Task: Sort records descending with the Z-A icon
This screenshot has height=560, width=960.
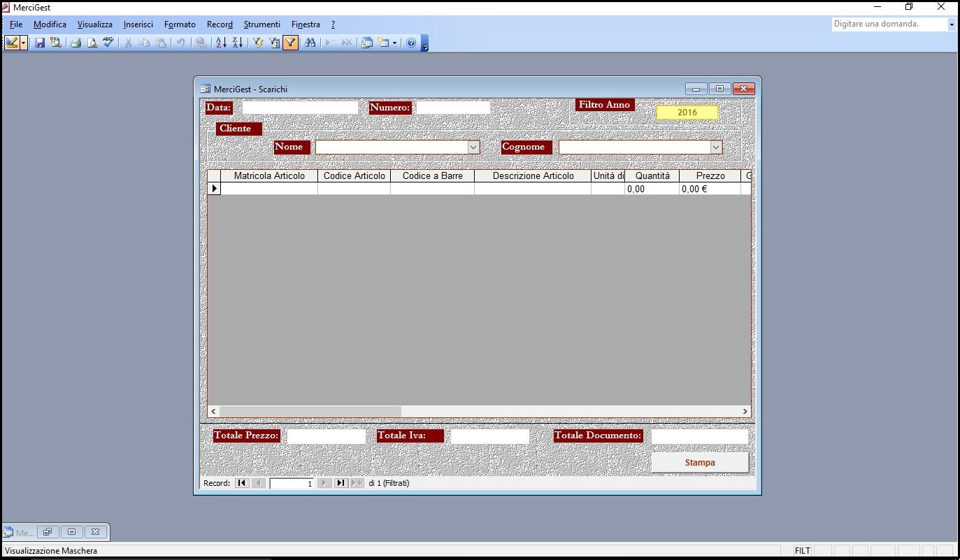Action: pos(238,43)
